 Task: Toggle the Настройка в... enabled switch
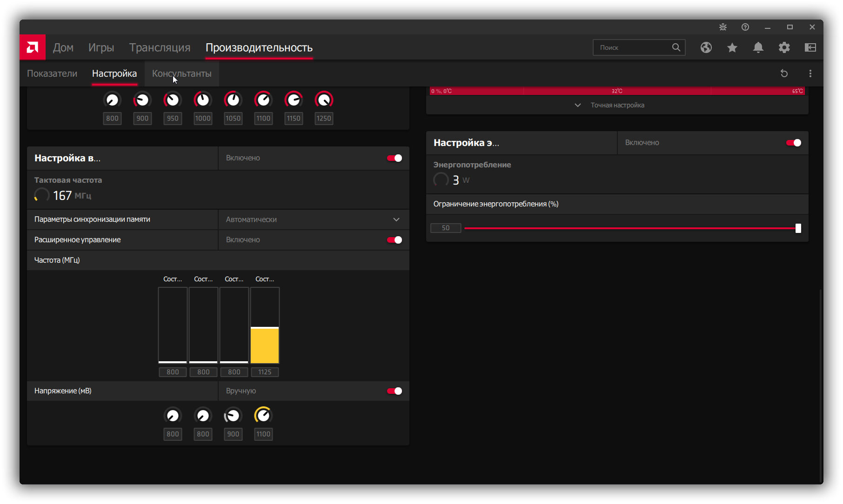(394, 158)
